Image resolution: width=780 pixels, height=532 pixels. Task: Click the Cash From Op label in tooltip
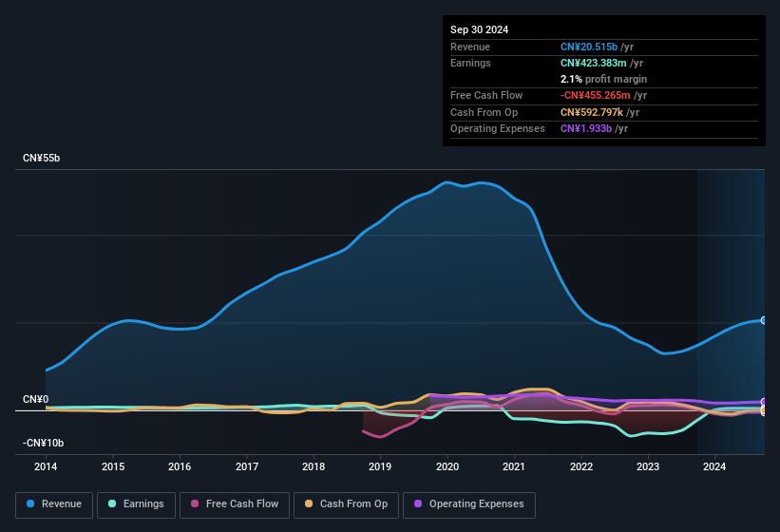(484, 112)
